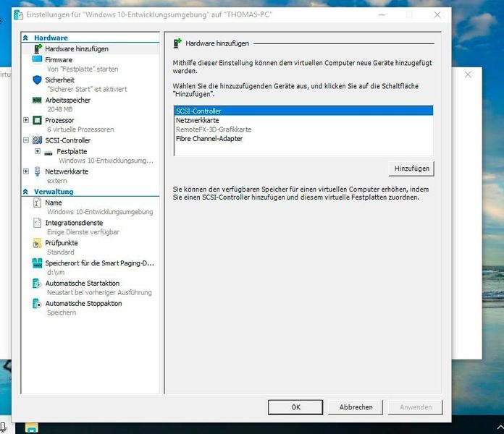Close the background window behind settings dialog

pos(468,75)
